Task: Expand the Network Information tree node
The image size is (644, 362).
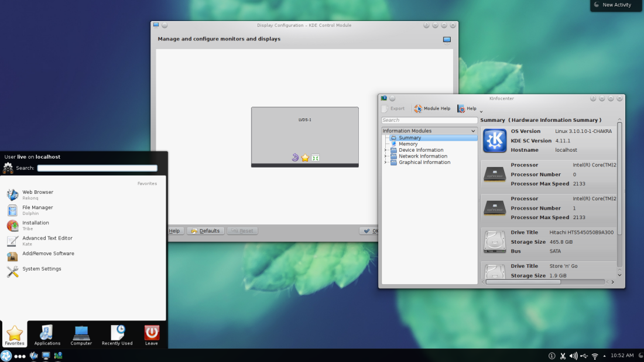Action: tap(385, 156)
